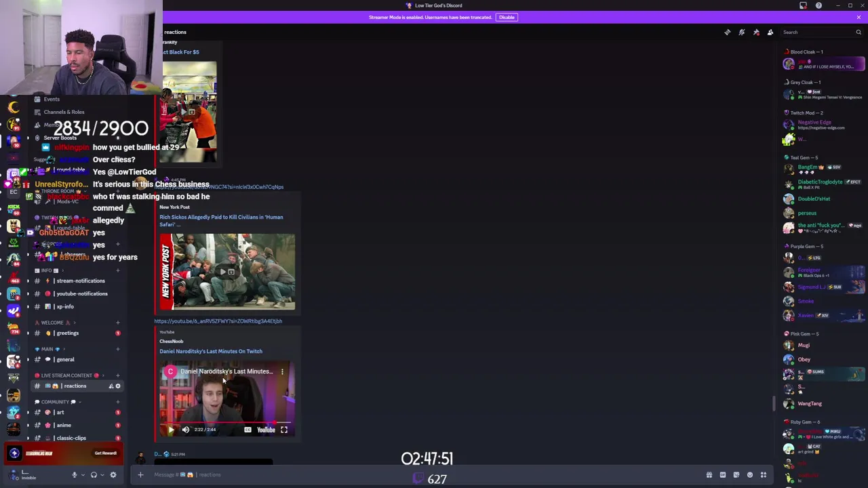Open the inbox icon in title bar

pyautogui.click(x=804, y=5)
